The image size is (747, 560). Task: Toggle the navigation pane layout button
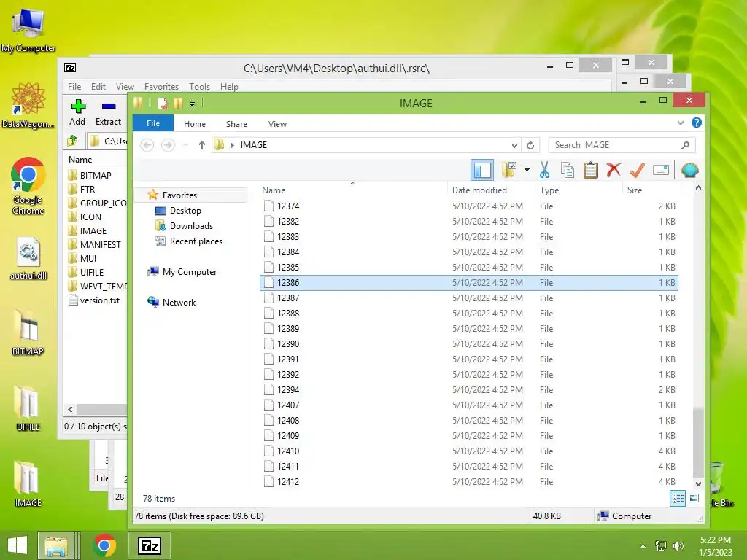point(481,170)
